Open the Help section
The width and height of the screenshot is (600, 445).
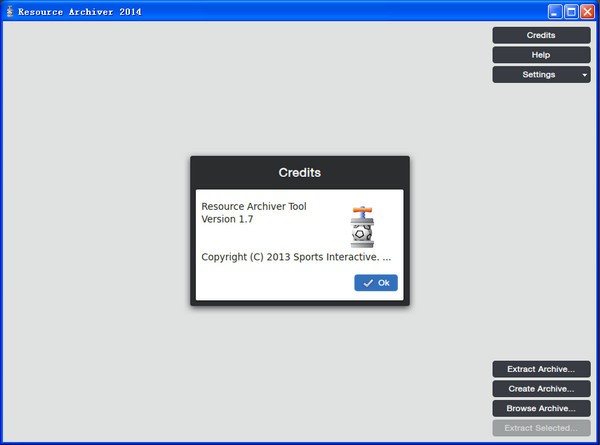pos(541,55)
